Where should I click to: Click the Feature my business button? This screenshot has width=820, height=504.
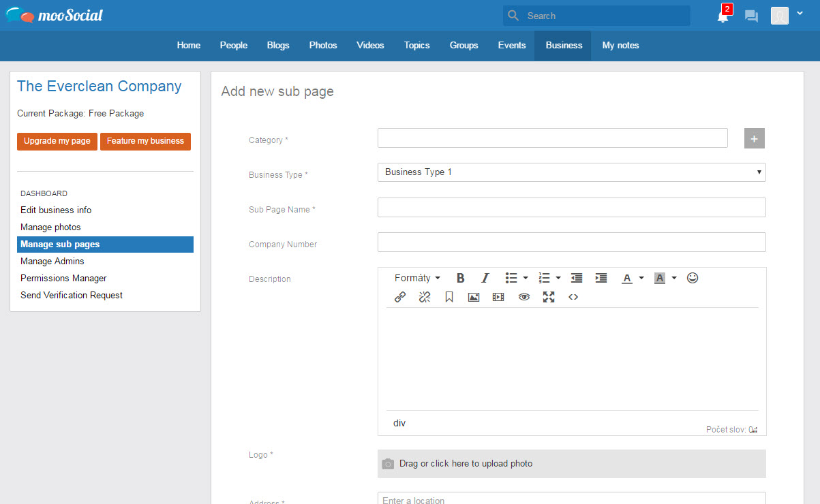(145, 141)
